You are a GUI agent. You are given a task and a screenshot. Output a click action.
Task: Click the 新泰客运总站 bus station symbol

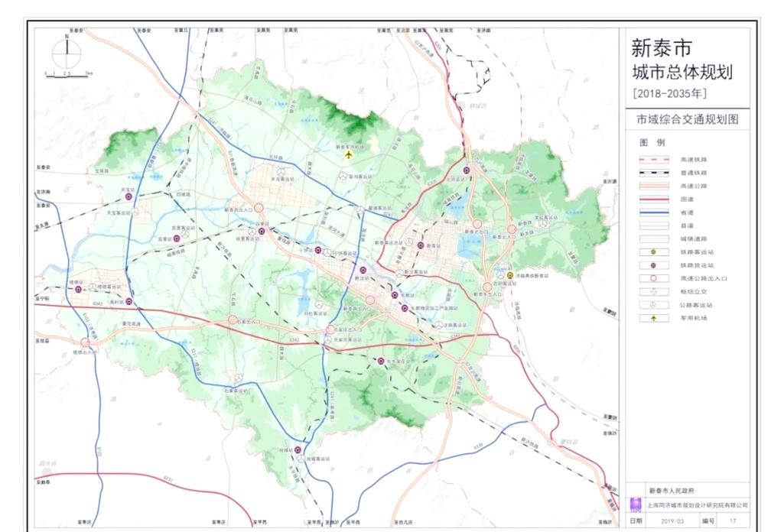point(409,242)
